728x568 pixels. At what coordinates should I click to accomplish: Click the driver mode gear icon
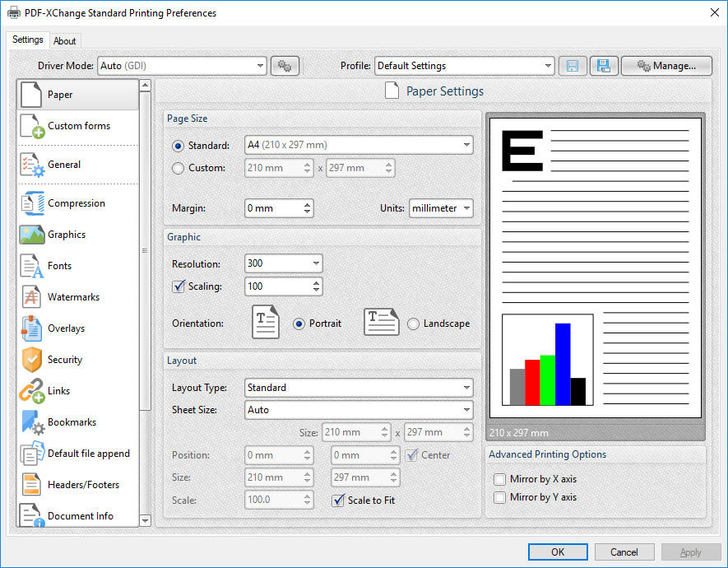click(x=285, y=65)
